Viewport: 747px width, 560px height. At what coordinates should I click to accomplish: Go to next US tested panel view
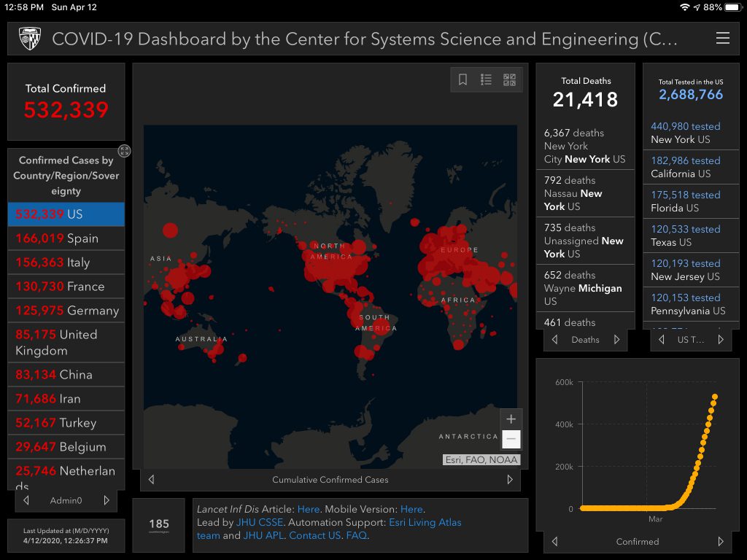tap(721, 340)
